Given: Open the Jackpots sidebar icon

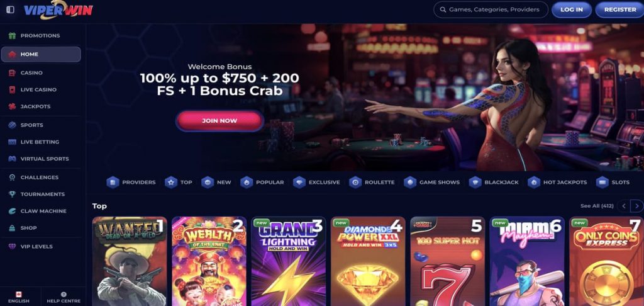Looking at the screenshot, I should click(13, 106).
